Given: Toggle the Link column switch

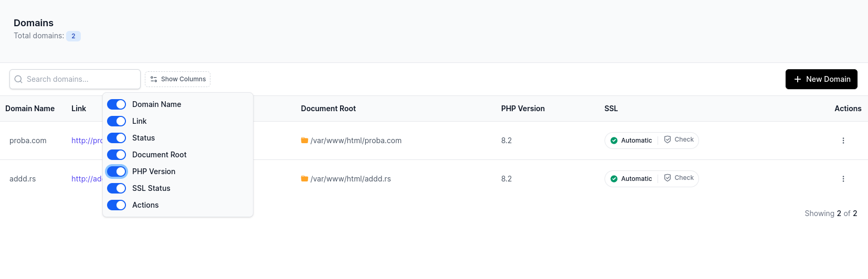Looking at the screenshot, I should (x=117, y=121).
